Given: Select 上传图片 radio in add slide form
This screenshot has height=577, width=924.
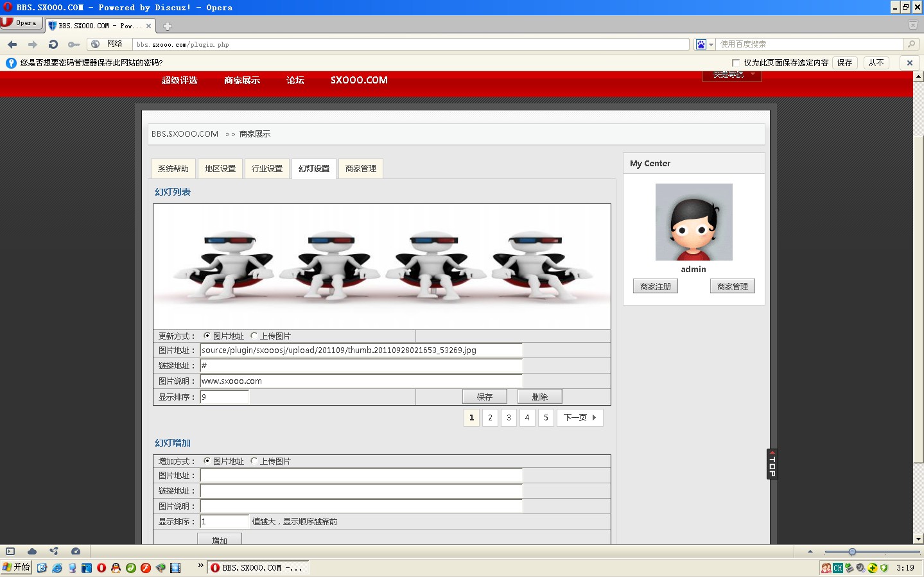Looking at the screenshot, I should point(254,461).
